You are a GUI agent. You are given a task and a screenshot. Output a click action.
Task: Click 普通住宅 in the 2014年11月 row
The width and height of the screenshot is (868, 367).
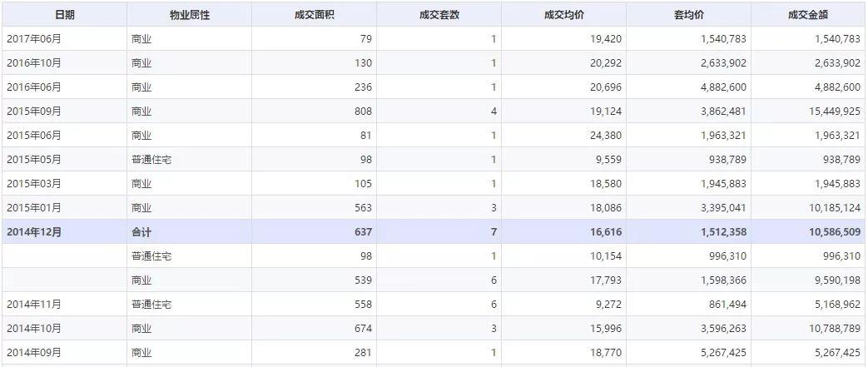click(151, 305)
